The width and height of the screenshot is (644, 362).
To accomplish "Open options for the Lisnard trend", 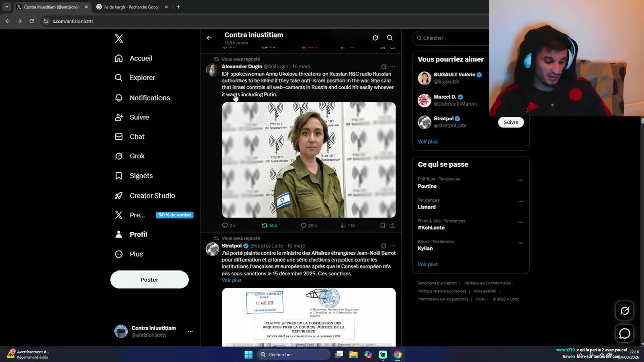I will (x=521, y=201).
